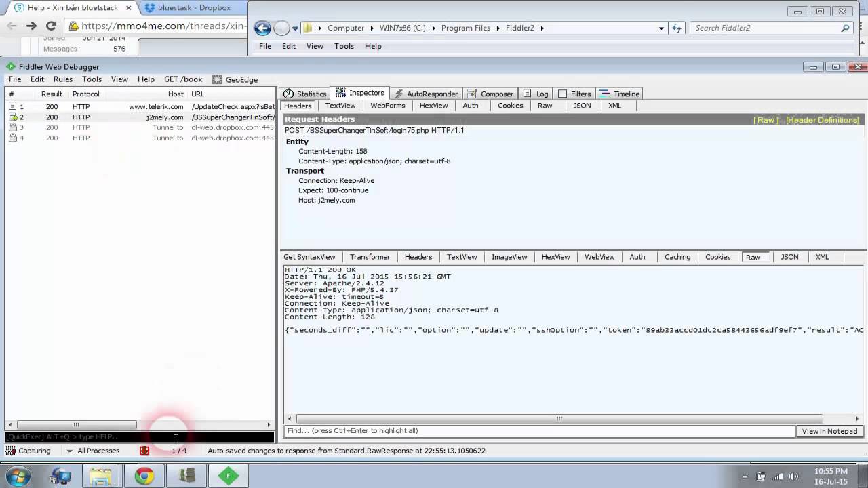This screenshot has width=868, height=488.
Task: Click the lock icon of session 3
Action: (12, 127)
